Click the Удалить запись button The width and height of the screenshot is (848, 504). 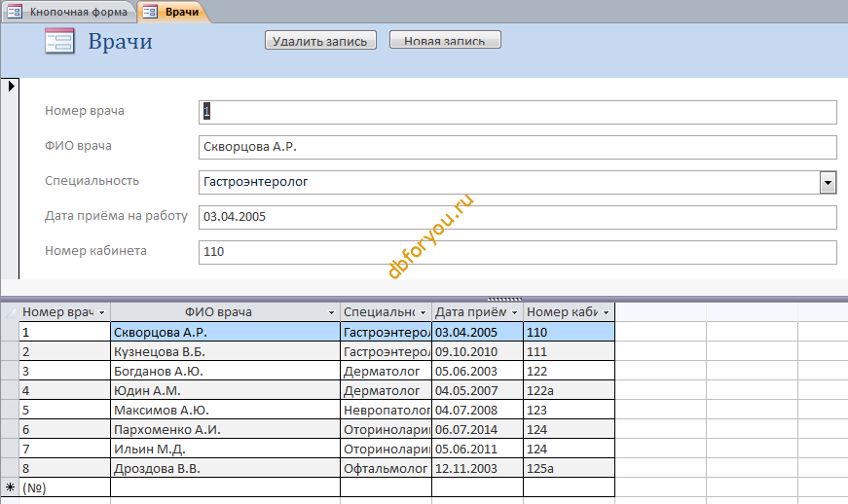(320, 41)
